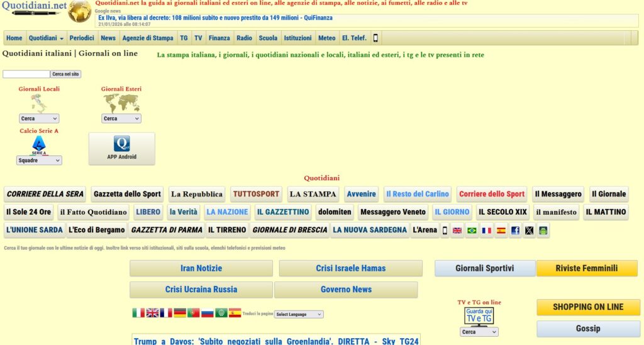The height and width of the screenshot is (345, 644).
Task: Open the Giornali Sportivi button
Action: pos(485,268)
